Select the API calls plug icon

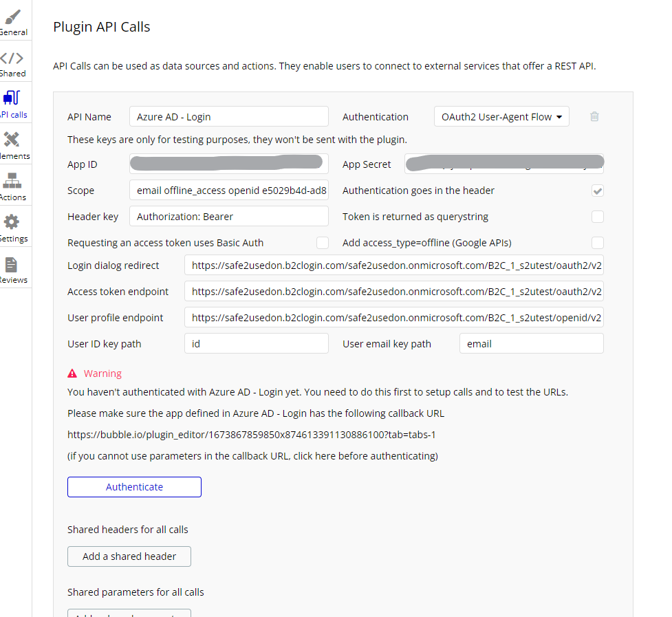(x=12, y=100)
